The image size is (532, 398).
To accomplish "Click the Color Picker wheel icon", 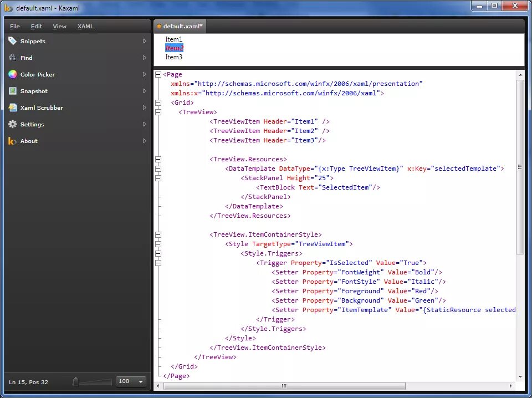I will pyautogui.click(x=13, y=74).
